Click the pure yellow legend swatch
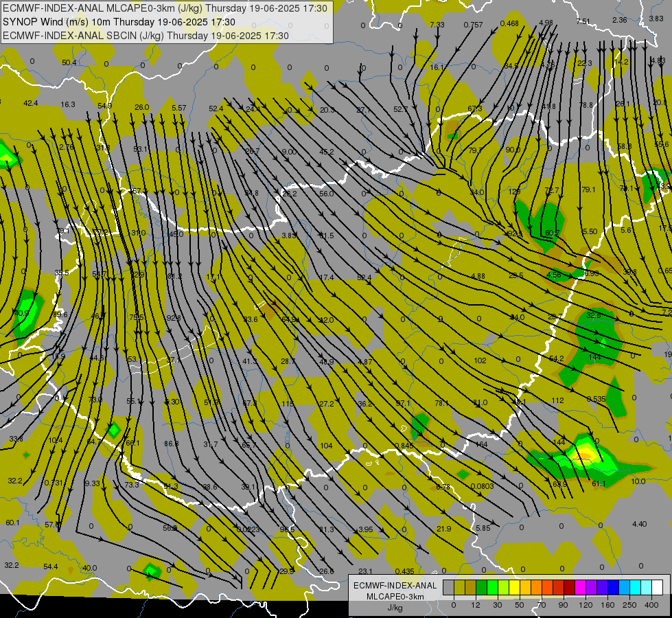This screenshot has width=672, height=618. click(x=514, y=587)
